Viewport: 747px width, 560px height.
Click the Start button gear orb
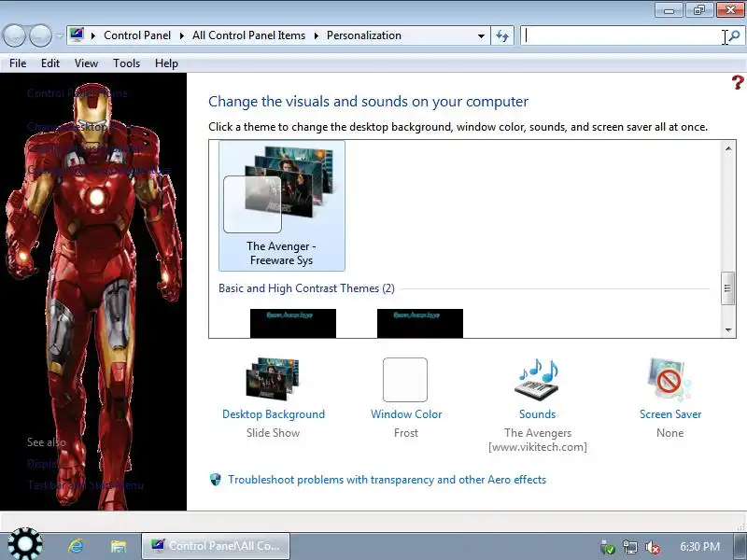tap(25, 544)
